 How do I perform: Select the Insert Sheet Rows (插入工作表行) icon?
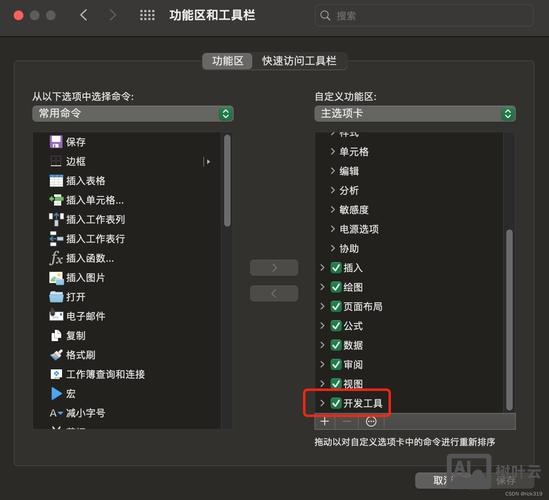(x=56, y=239)
